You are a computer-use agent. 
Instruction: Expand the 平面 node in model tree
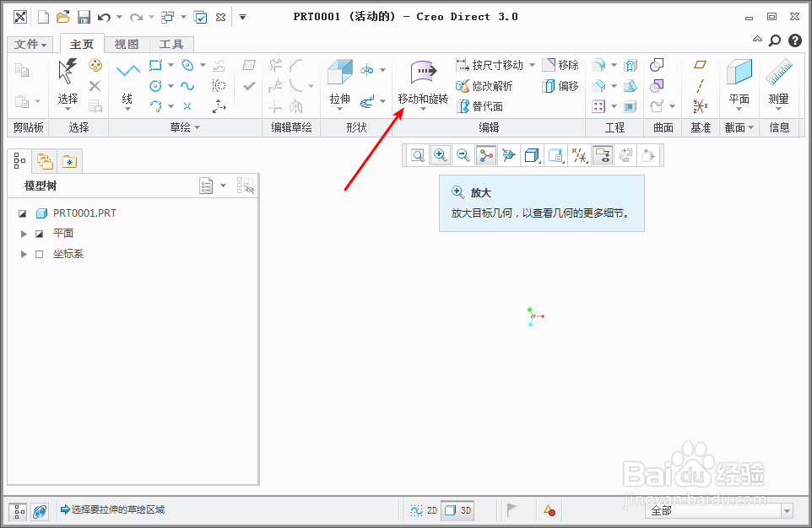click(x=24, y=234)
